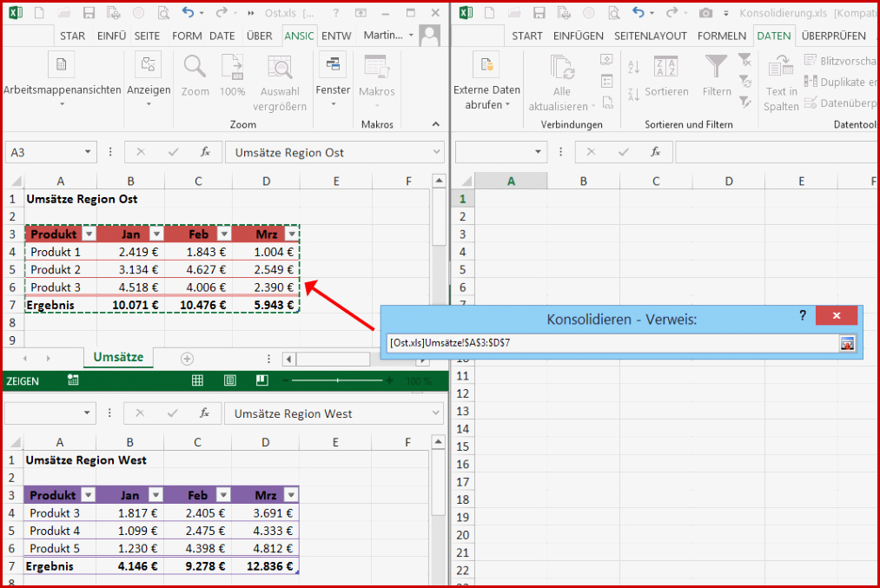Click Text in Spalten tool
This screenshot has height=588, width=880.
781,83
